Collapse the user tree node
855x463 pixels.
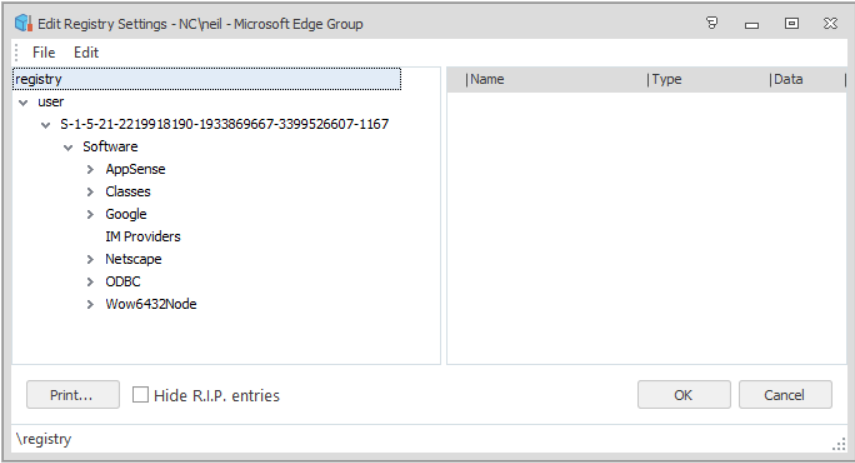[23, 102]
